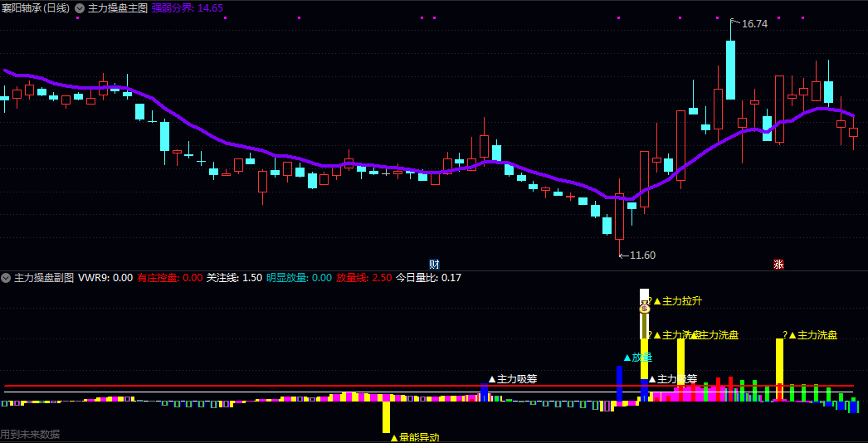Click the cyan 放量 signal label

[637, 358]
